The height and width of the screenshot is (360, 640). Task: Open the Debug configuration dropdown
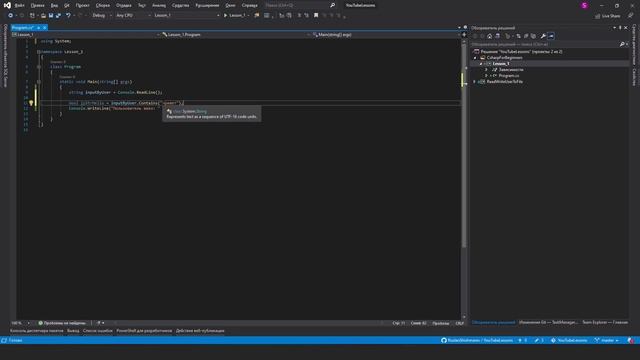(x=102, y=16)
